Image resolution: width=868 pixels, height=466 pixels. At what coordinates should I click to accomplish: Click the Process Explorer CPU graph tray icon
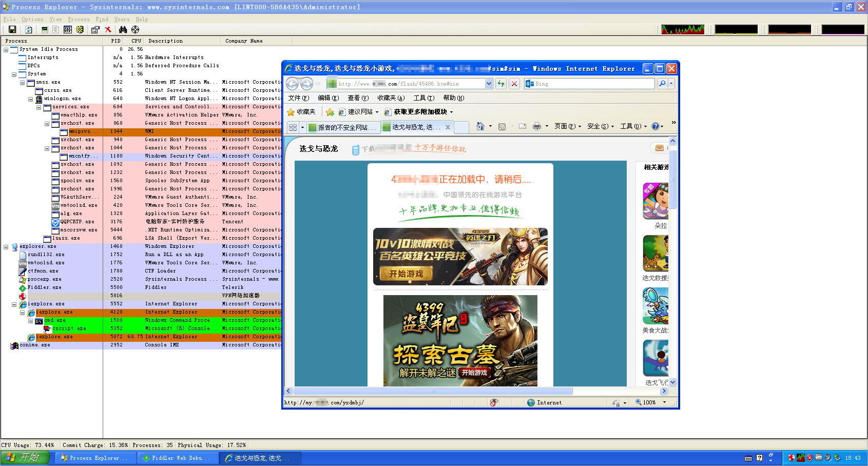(x=800, y=458)
